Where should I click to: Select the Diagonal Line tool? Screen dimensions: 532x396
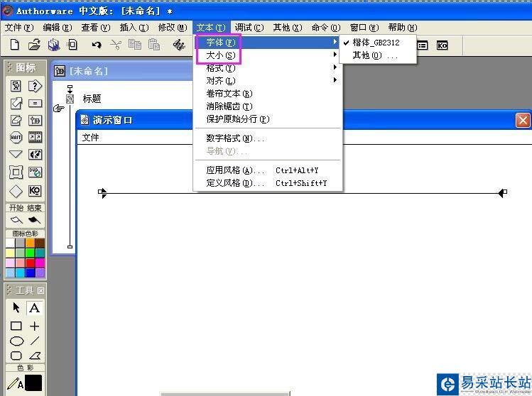(x=35, y=341)
